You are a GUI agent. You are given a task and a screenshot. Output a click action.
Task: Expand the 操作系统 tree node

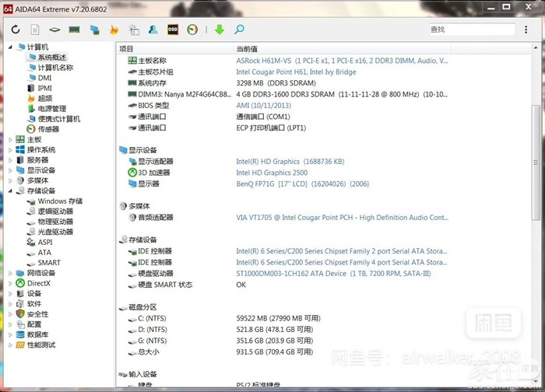pyautogui.click(x=11, y=150)
